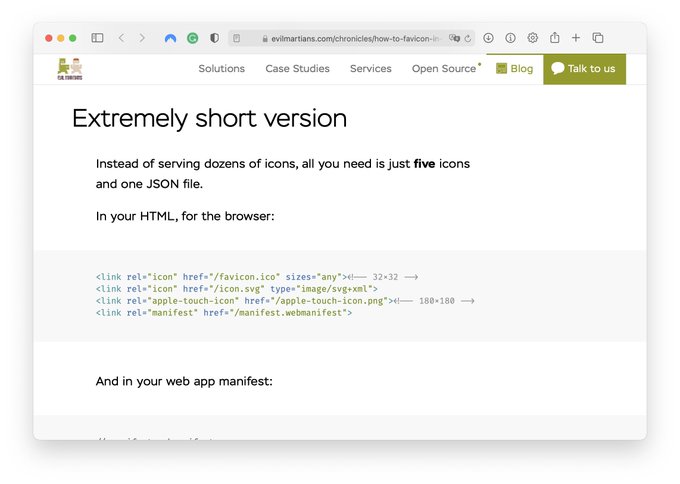Open a new tab with plus icon
680x484 pixels.
[576, 38]
